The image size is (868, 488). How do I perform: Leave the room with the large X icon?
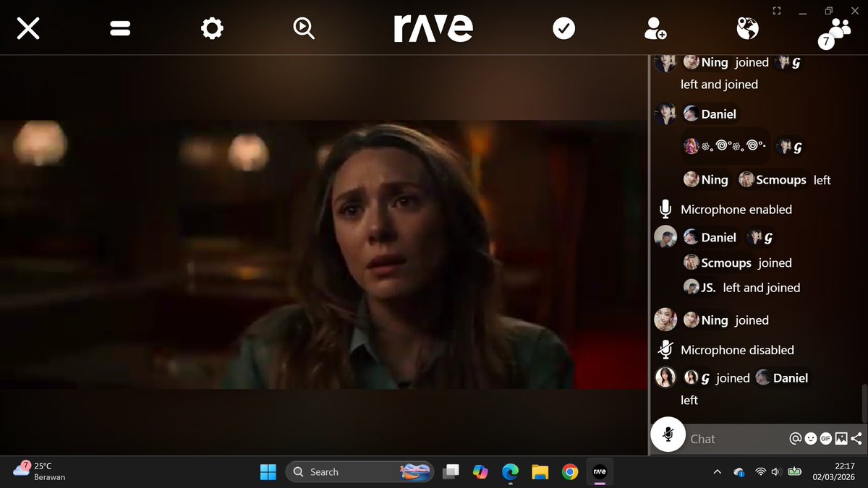click(28, 28)
